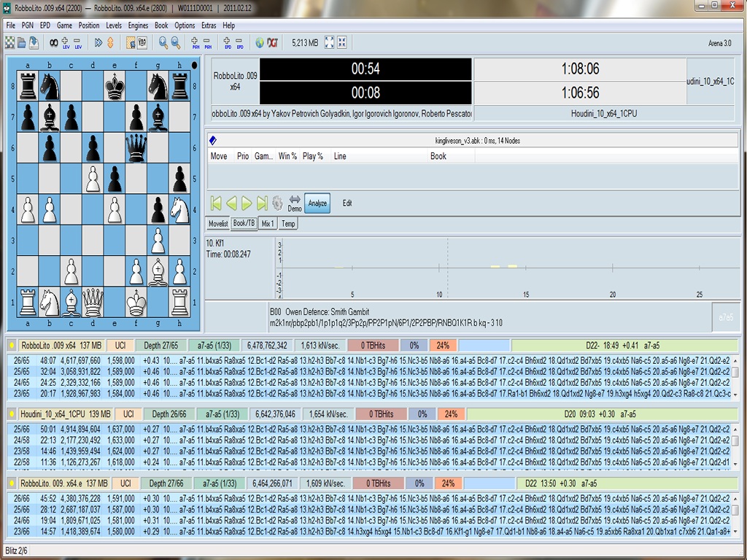Click the blue double-arrow move-now icon
The width and height of the screenshot is (747, 560).
tap(98, 43)
